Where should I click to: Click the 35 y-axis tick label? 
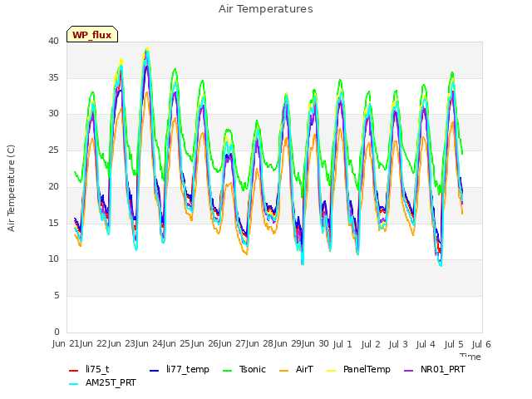(x=53, y=77)
